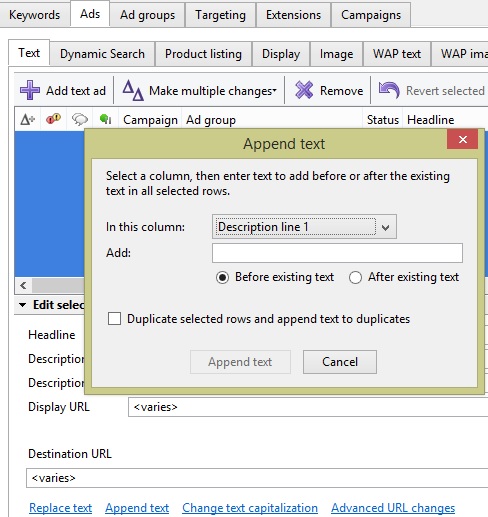The image size is (488, 517).
Task: Click the purple plus Add text ad icon
Action: [x=30, y=90]
